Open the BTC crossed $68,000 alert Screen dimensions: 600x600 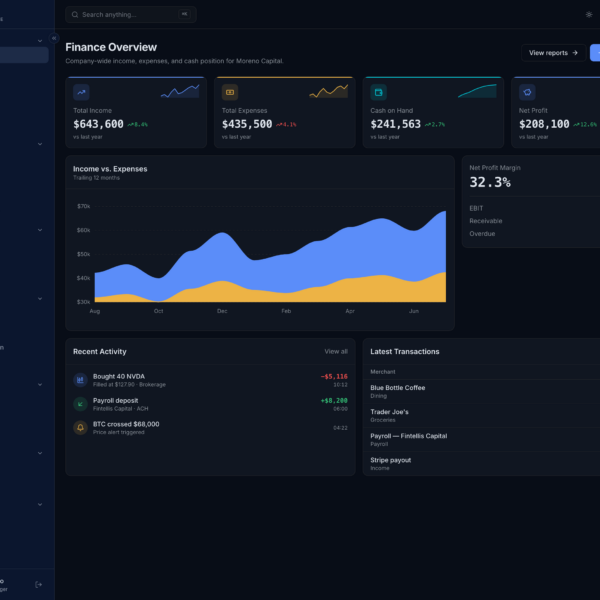210,428
